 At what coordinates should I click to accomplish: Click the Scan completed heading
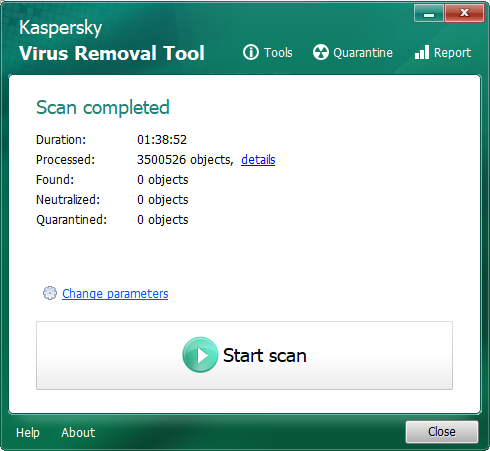pos(103,107)
